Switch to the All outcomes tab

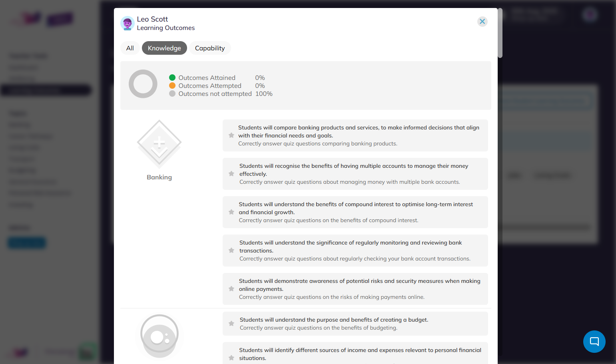[x=130, y=48]
